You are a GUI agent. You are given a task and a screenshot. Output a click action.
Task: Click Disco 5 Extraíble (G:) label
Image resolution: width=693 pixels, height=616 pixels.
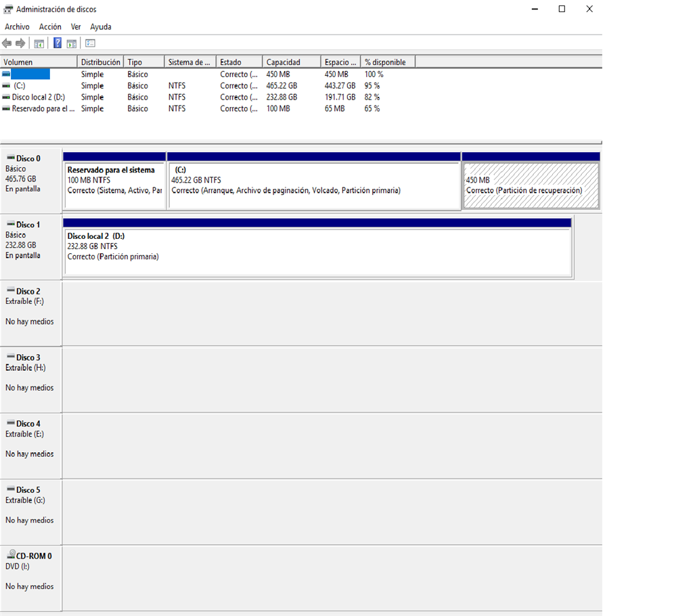click(31, 512)
